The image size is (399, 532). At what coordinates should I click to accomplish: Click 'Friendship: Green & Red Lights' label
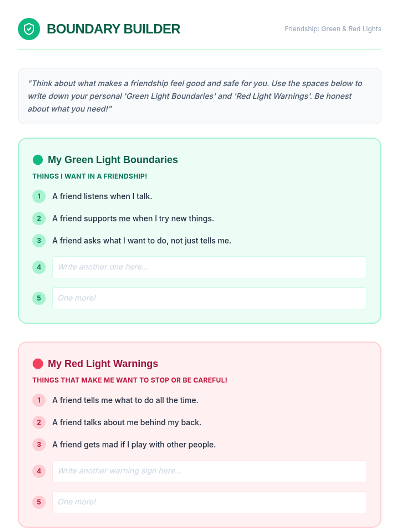click(x=332, y=29)
